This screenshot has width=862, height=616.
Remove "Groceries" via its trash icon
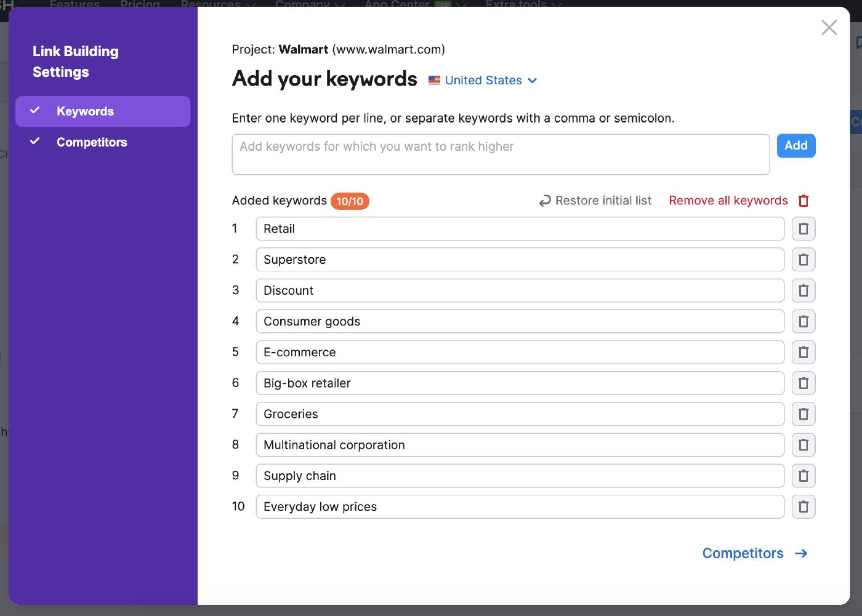click(x=804, y=414)
